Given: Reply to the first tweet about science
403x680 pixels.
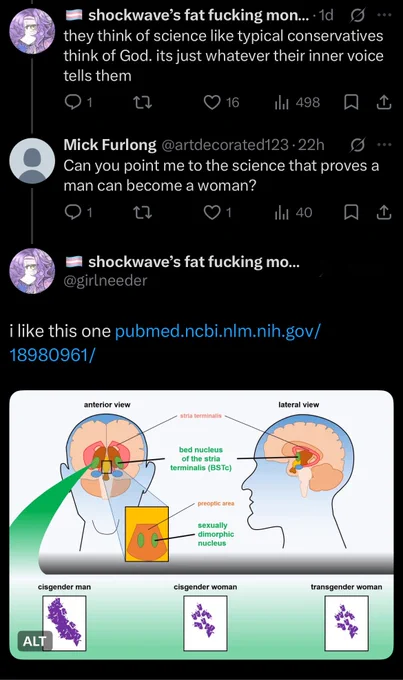Looking at the screenshot, I should tap(78, 102).
